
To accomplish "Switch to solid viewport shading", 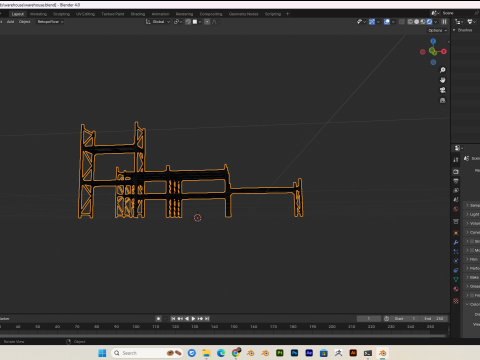I will point(416,22).
